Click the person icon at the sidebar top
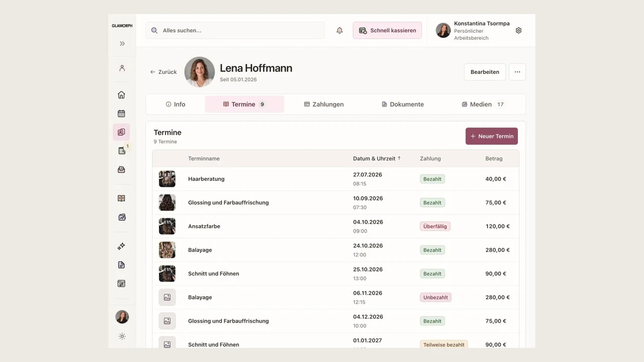Viewport: 644px width, 362px height. coord(122,68)
